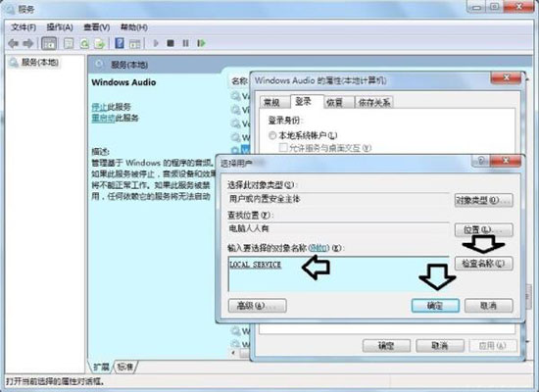Open the 文件(F) menu
539x392 pixels.
(x=24, y=27)
